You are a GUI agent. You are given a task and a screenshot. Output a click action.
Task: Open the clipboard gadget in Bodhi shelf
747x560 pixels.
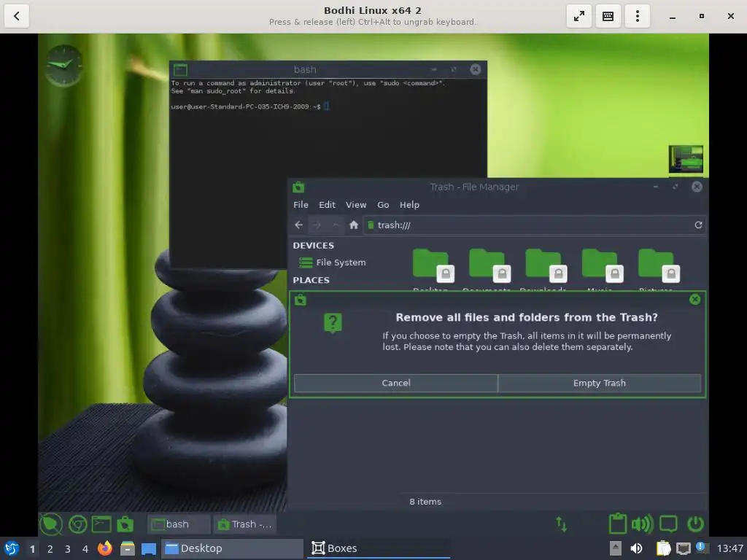[x=617, y=524]
